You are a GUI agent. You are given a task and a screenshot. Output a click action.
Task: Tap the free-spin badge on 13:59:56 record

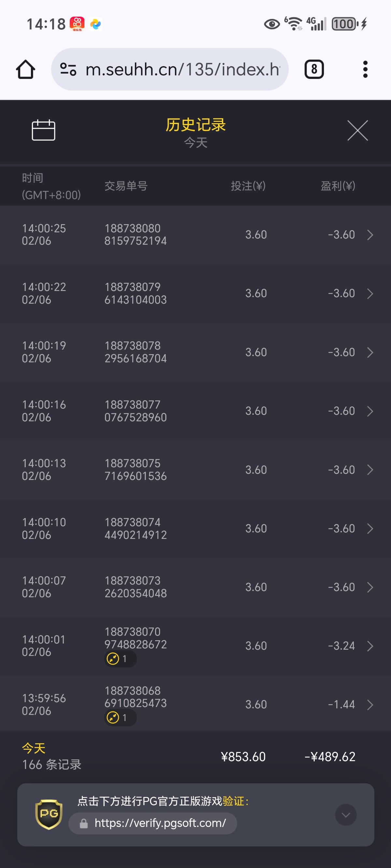tap(120, 718)
